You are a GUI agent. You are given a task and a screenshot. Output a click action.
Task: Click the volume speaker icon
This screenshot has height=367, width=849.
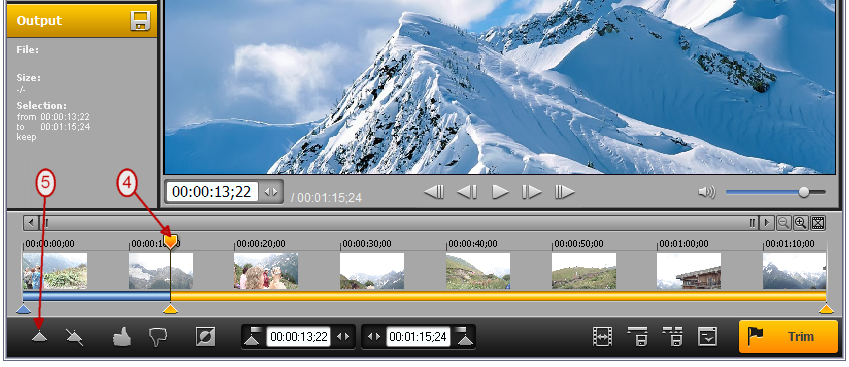point(707,192)
